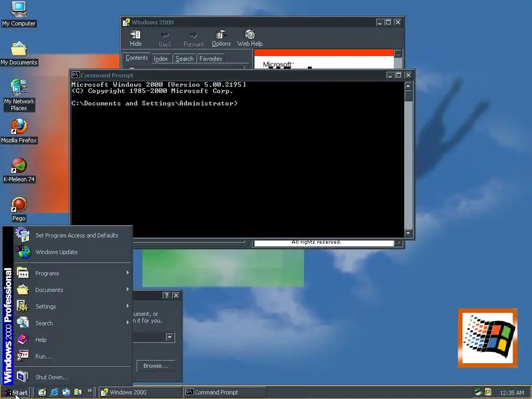Click the Show Desktop quick launch icon
Screen dimensions: 532x399
(42, 392)
